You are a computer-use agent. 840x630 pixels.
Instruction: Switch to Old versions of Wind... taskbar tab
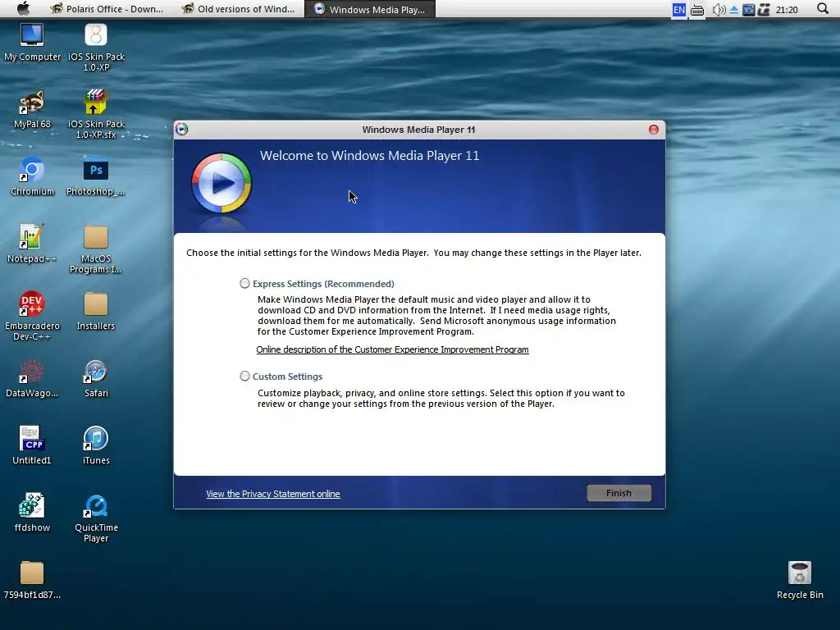click(238, 9)
